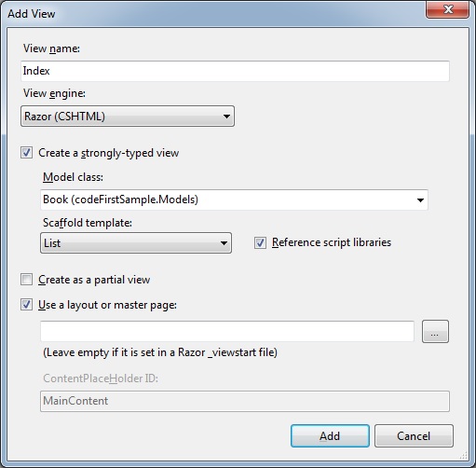The height and width of the screenshot is (468, 476).
Task: Uncheck Create a strongly-typed view
Action: pyautogui.click(x=26, y=153)
